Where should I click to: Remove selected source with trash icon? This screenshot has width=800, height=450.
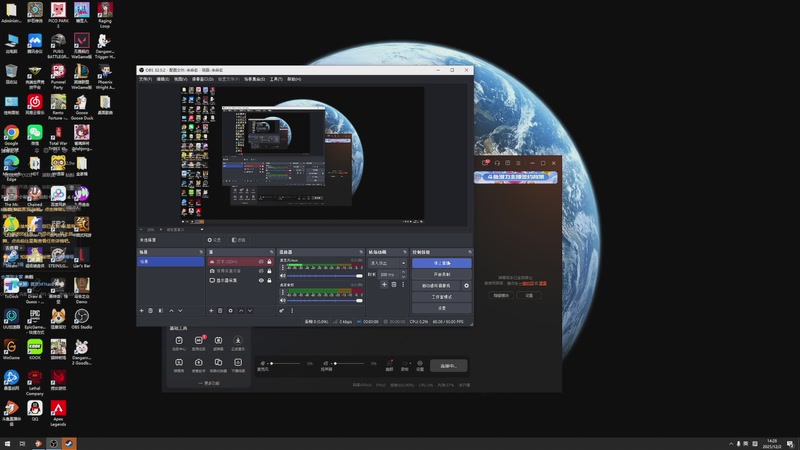[x=220, y=311]
